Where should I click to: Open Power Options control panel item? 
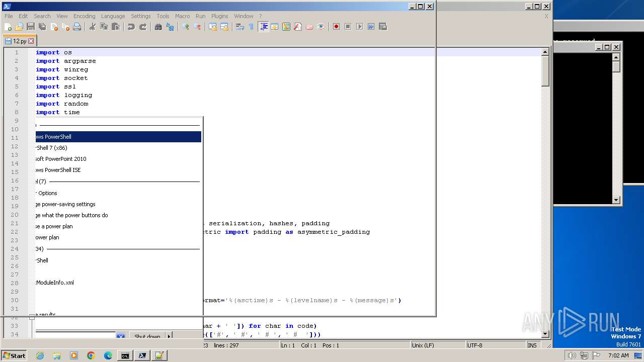pyautogui.click(x=118, y=193)
